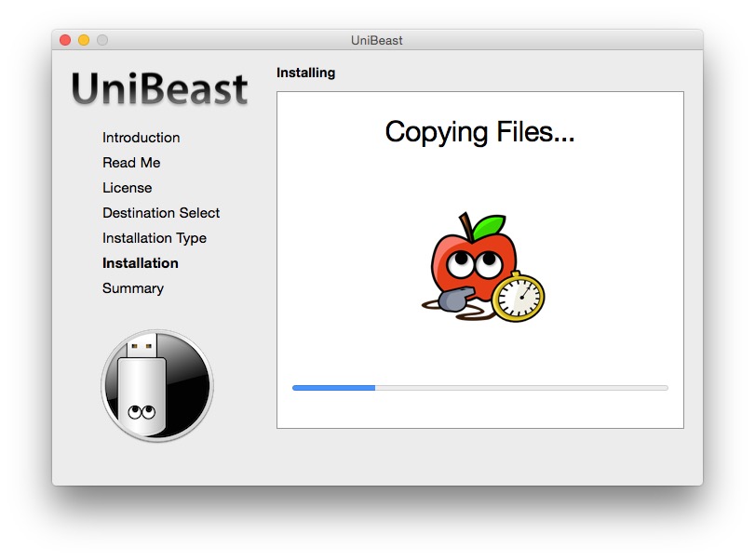The height and width of the screenshot is (560, 755).
Task: Select the bold Installation step
Action: click(141, 263)
